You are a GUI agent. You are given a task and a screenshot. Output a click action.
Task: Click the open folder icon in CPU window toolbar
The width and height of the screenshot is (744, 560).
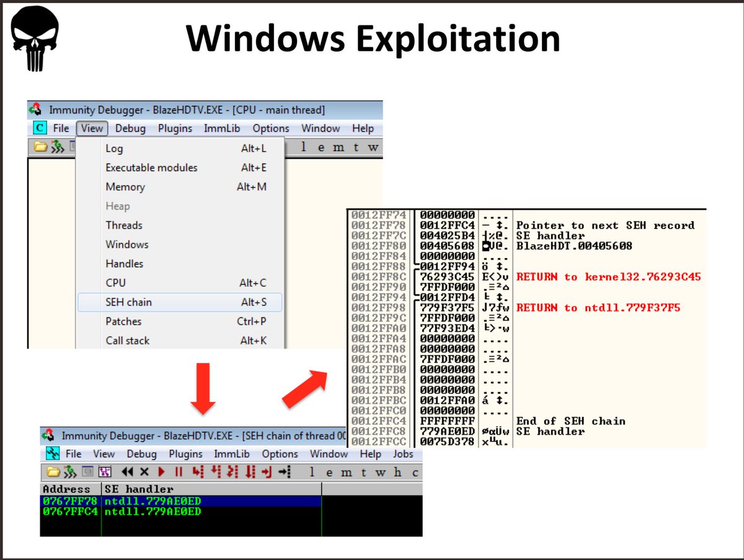40,147
